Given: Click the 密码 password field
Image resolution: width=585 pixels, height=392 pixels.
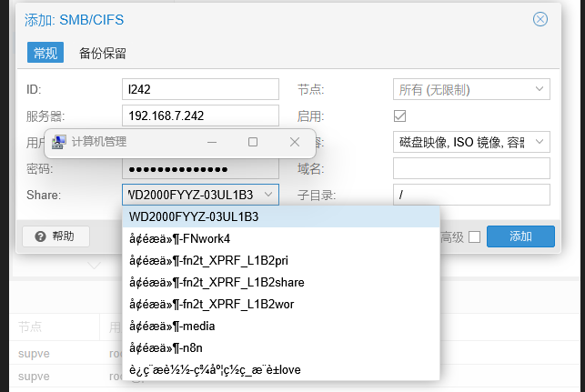Looking at the screenshot, I should pos(200,169).
